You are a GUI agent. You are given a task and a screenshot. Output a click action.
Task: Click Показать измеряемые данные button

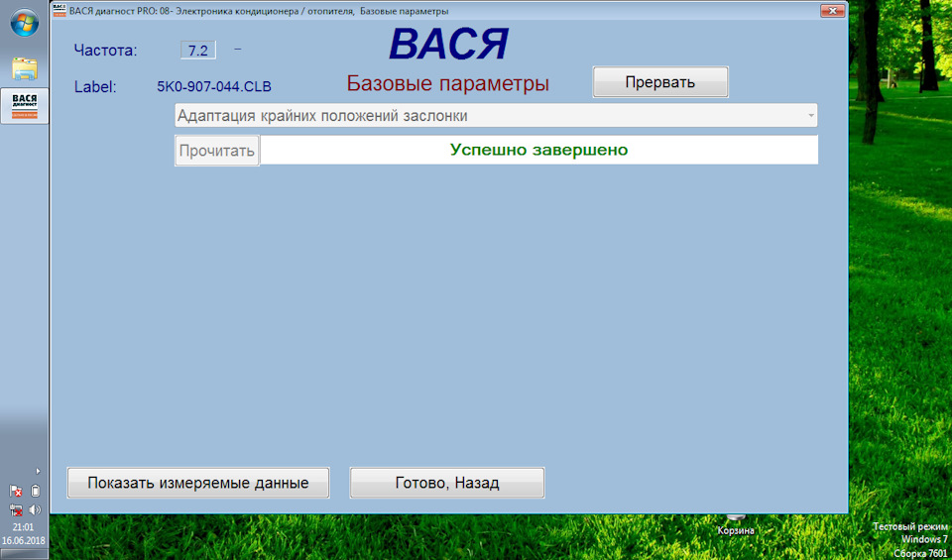click(198, 483)
